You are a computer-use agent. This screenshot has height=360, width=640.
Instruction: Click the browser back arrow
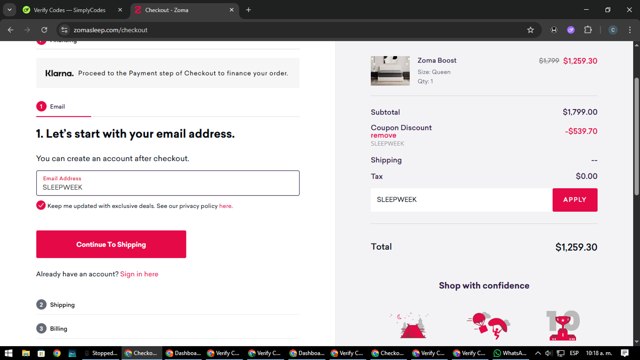coord(11,30)
